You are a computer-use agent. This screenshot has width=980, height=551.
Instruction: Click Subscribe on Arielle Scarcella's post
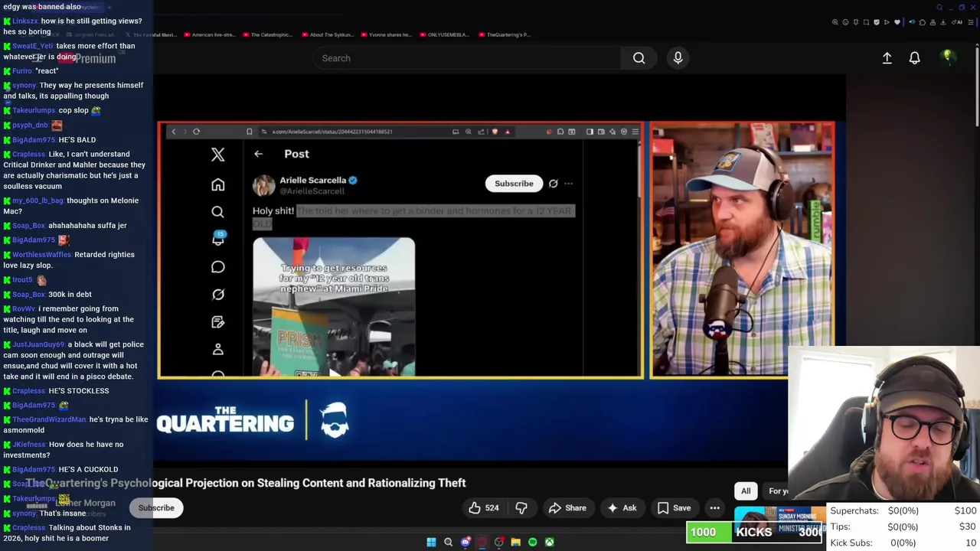514,184
